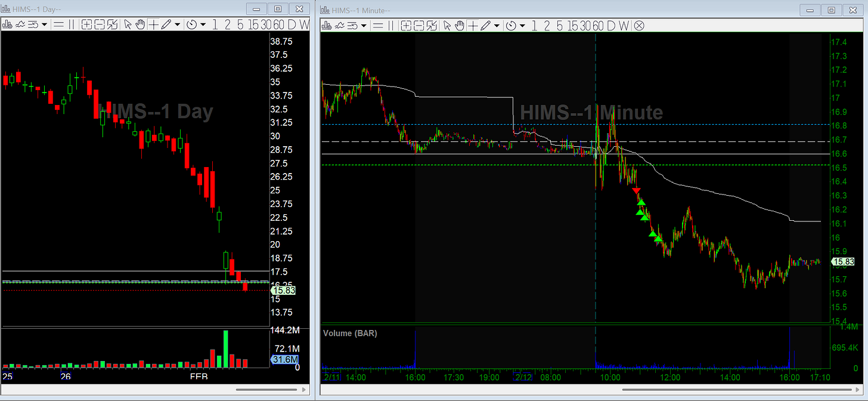The height and width of the screenshot is (401, 868).
Task: Activate pointer tool in Minute chart
Action: coord(447,25)
